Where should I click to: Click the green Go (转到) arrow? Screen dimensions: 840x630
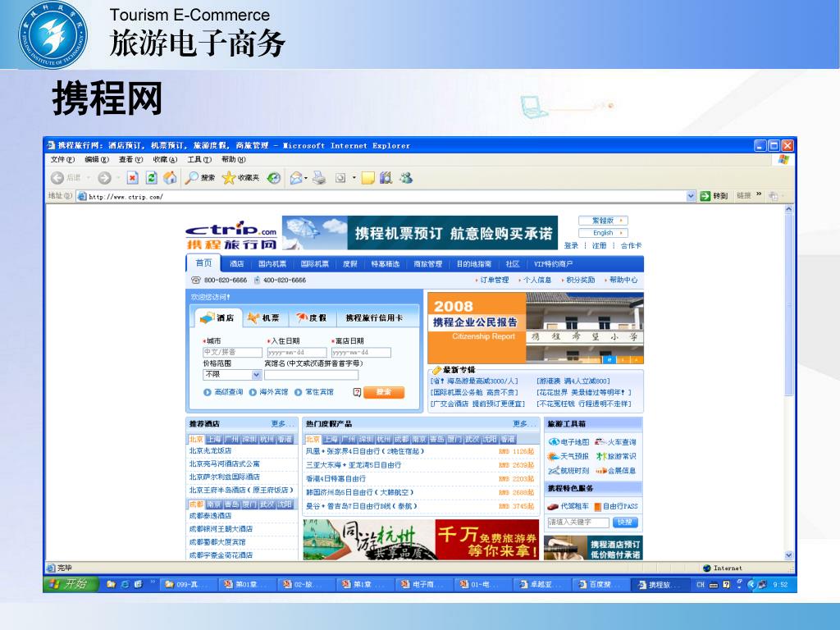[705, 196]
